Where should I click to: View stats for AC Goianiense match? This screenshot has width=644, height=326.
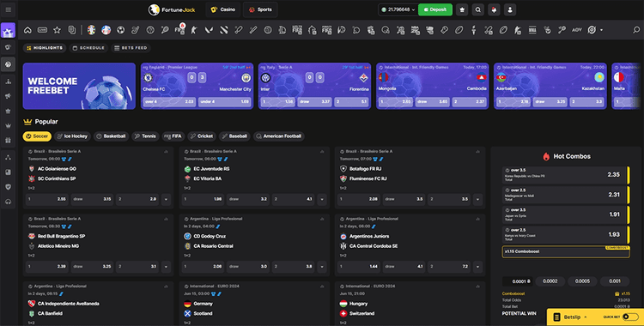click(166, 152)
